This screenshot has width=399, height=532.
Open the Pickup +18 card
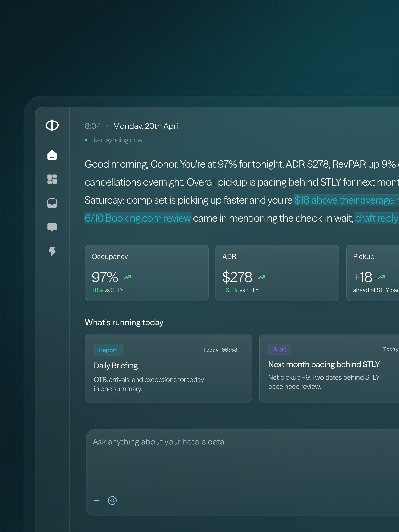tap(373, 273)
